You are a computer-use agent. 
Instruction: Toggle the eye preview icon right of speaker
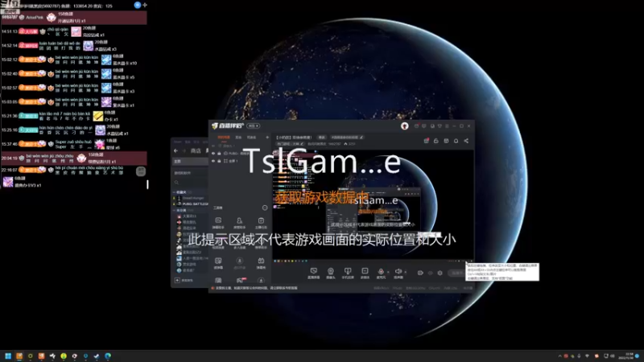point(420,273)
